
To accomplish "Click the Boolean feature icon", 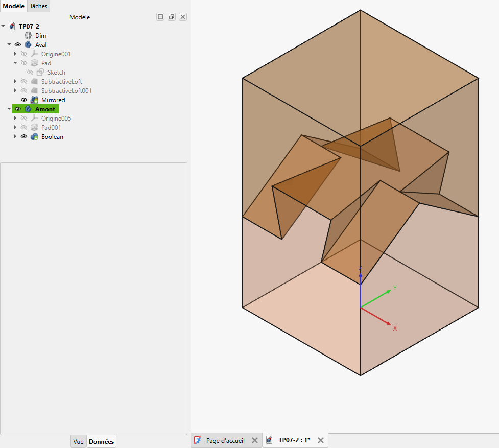I will coord(34,137).
